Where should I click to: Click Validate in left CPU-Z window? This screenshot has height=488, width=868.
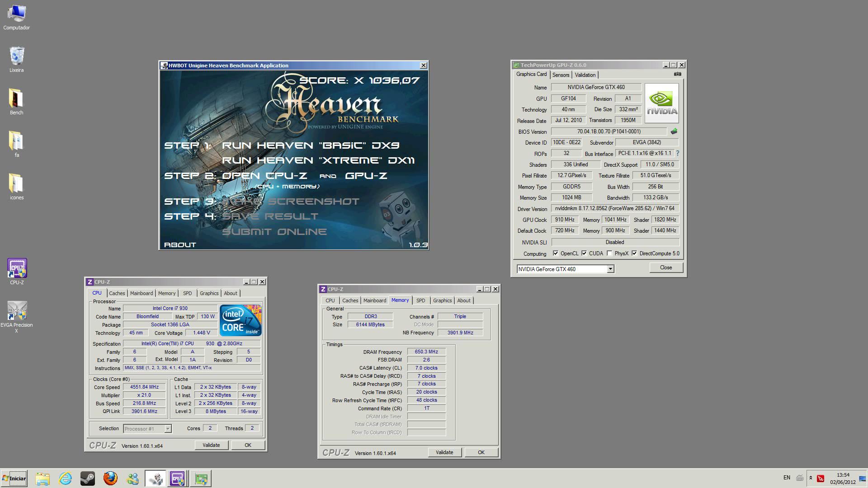(211, 445)
